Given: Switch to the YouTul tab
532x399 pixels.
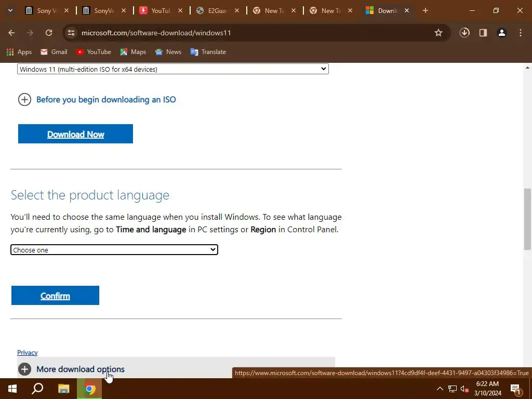Looking at the screenshot, I should (x=156, y=10).
